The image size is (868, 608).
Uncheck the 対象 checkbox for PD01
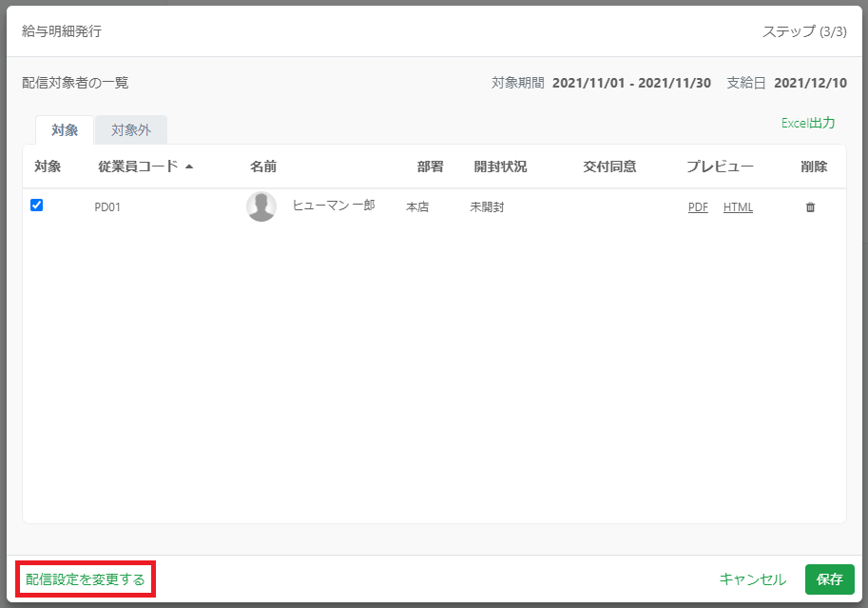[x=36, y=206]
